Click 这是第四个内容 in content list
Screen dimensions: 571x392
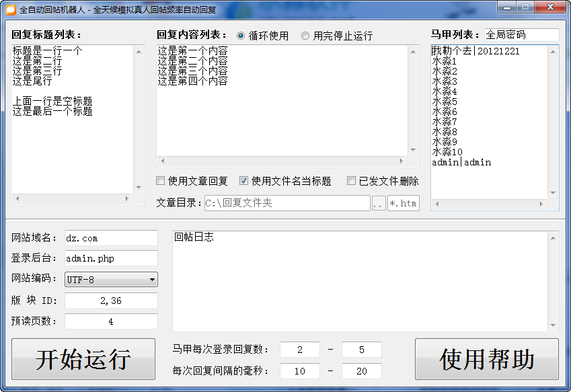coord(192,81)
